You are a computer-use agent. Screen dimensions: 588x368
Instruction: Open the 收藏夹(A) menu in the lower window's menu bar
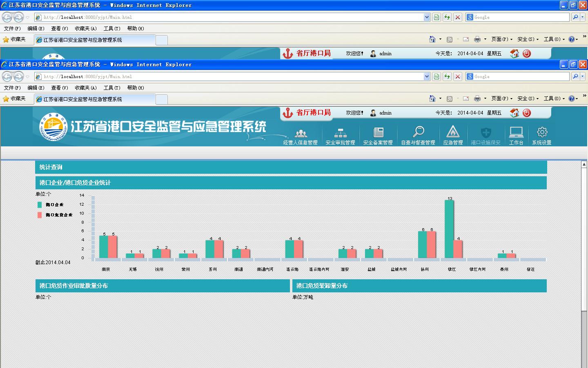point(85,88)
